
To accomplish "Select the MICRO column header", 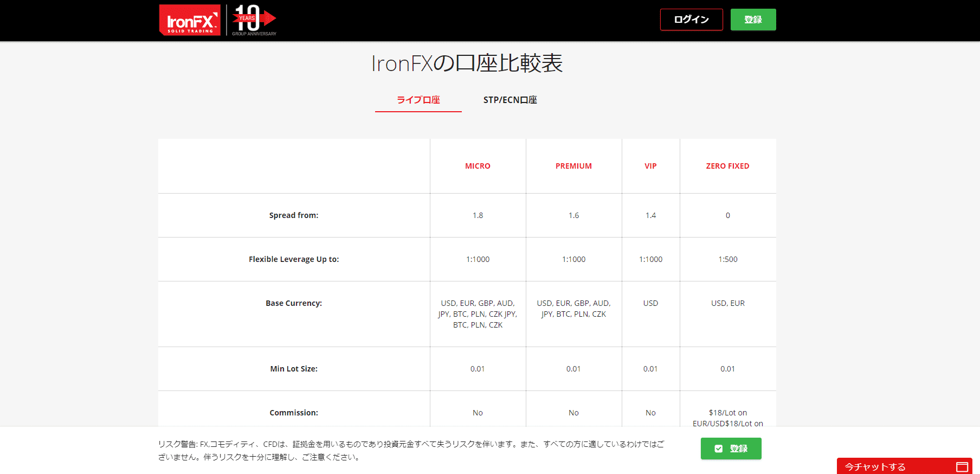I will 478,166.
